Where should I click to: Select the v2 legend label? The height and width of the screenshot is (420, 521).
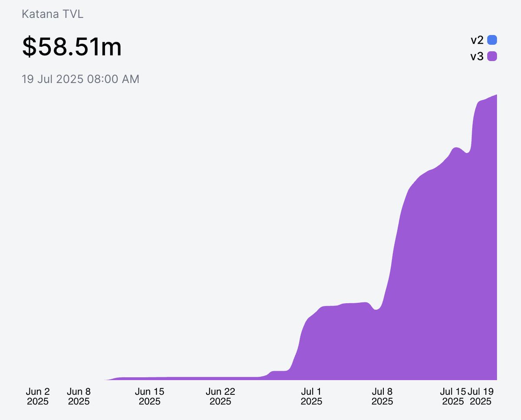click(x=477, y=40)
